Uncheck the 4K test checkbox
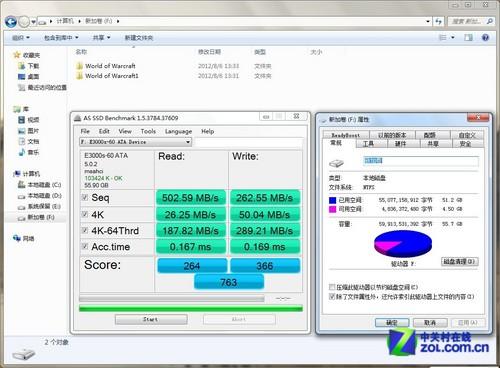Screen dimensions: 500x368 (x=85, y=214)
